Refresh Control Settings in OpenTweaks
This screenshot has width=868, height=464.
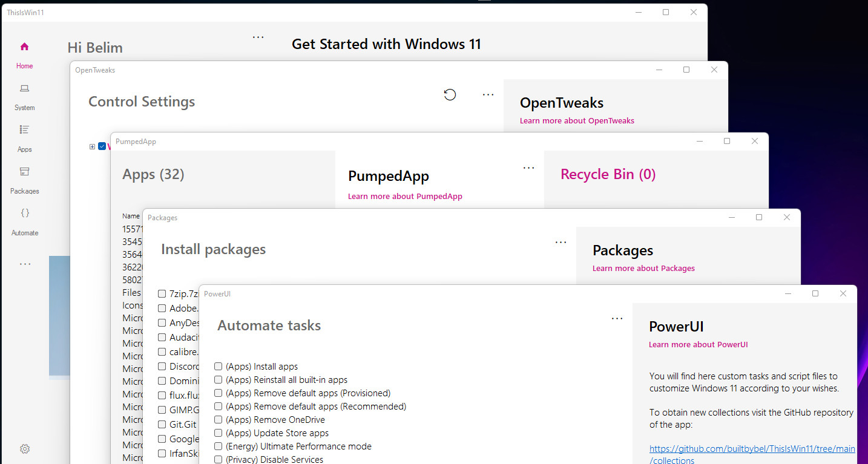tap(450, 94)
